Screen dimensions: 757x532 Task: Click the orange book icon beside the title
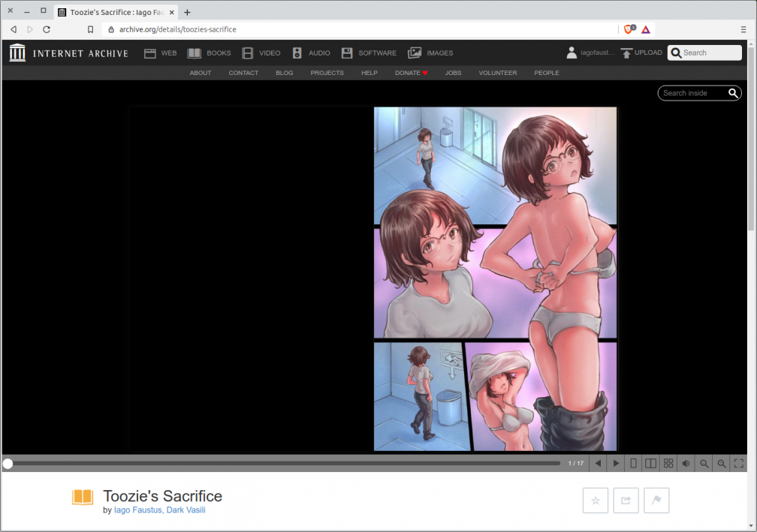(83, 497)
